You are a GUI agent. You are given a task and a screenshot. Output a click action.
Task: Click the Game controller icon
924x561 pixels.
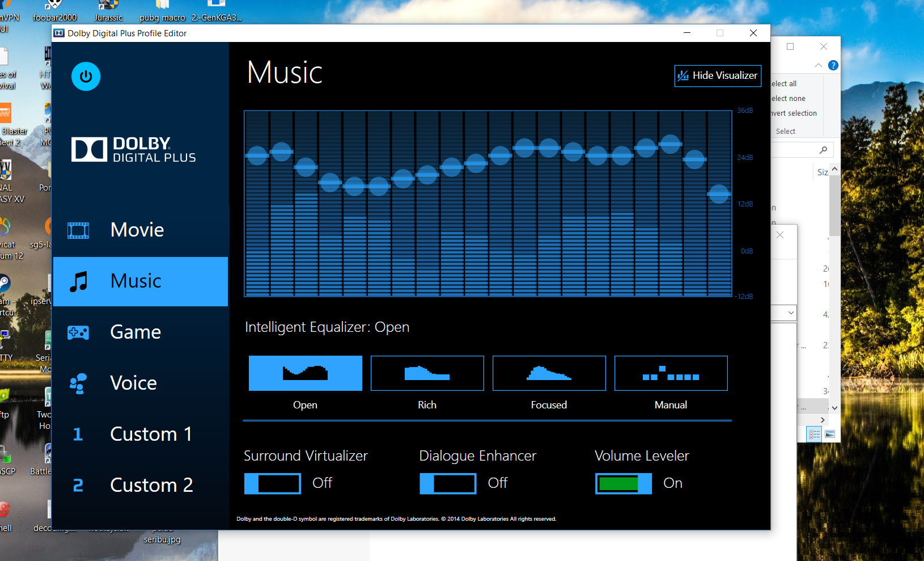click(x=78, y=332)
